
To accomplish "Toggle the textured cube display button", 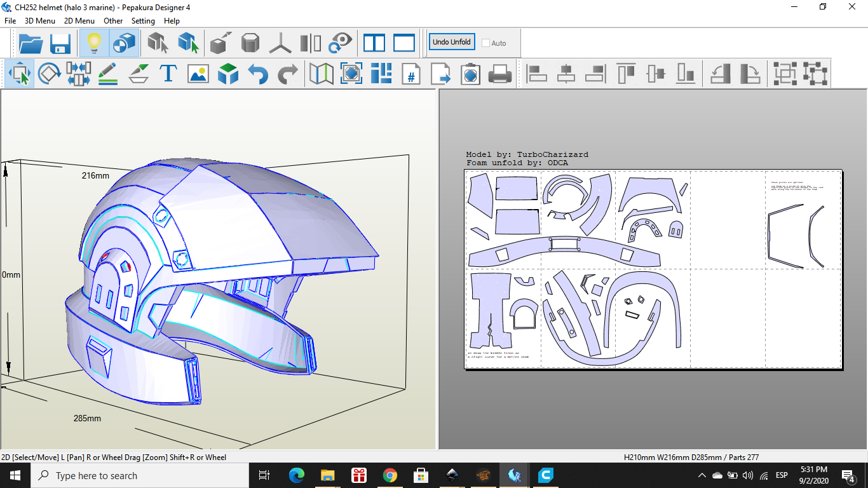I will (124, 43).
